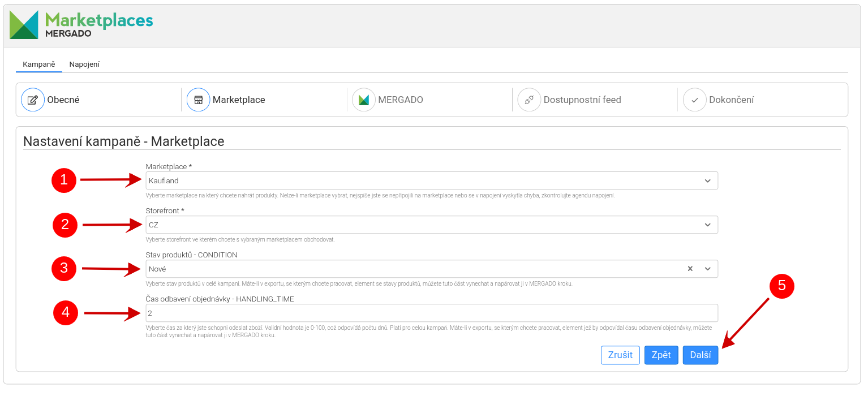Jump to the Dokončení step label
868x396 pixels.
coord(731,100)
